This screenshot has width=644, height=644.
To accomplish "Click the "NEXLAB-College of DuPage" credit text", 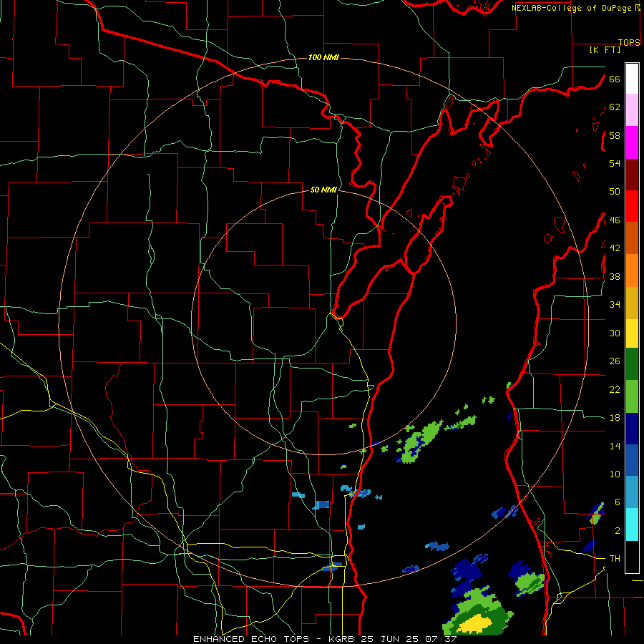I will click(571, 8).
